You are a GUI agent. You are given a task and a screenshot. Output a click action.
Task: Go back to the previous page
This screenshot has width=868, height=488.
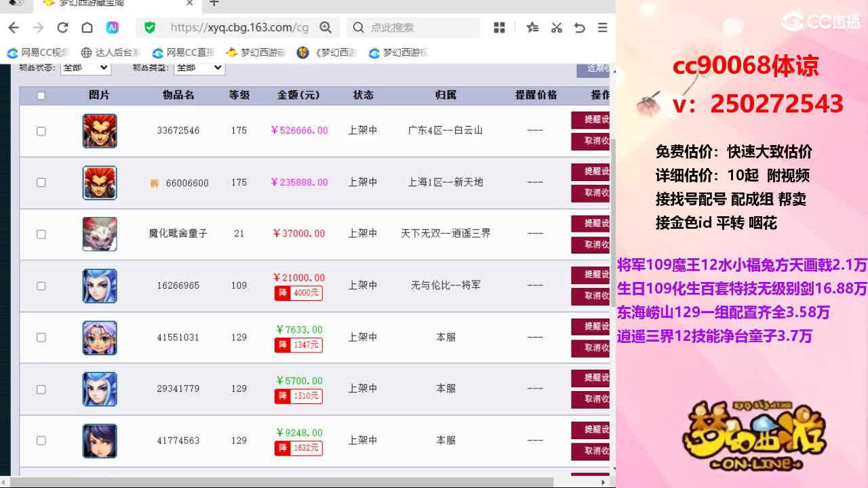pos(14,28)
